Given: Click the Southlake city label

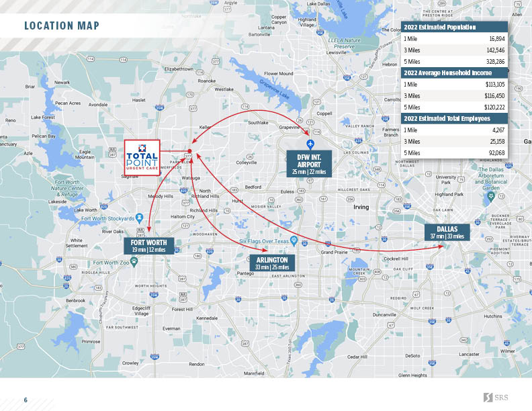Looking at the screenshot, I should [258, 122].
